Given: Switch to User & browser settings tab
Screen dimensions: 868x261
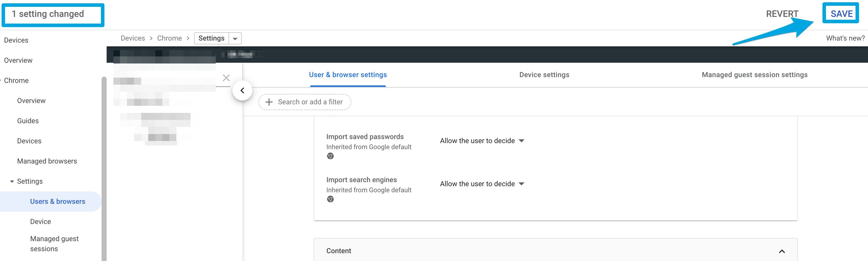Looking at the screenshot, I should [x=348, y=75].
